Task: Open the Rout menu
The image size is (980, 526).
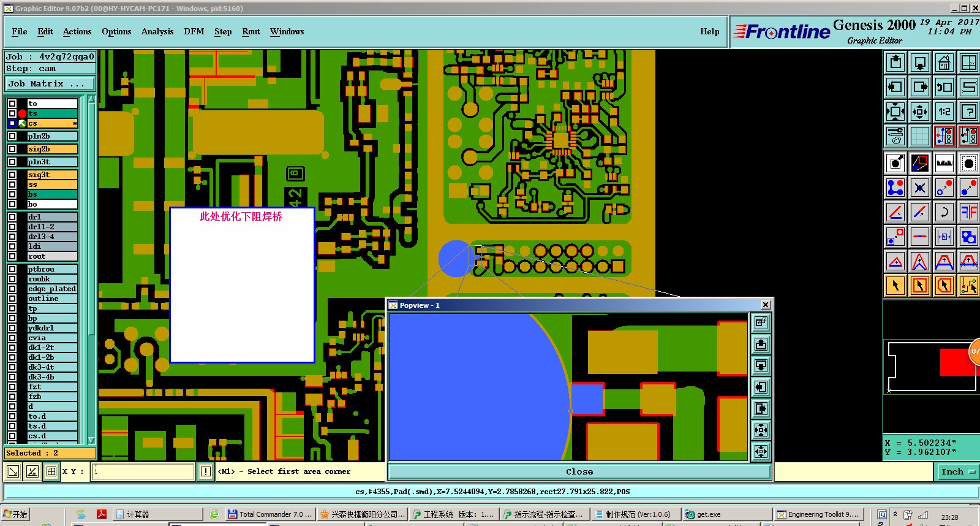Action: pos(251,31)
